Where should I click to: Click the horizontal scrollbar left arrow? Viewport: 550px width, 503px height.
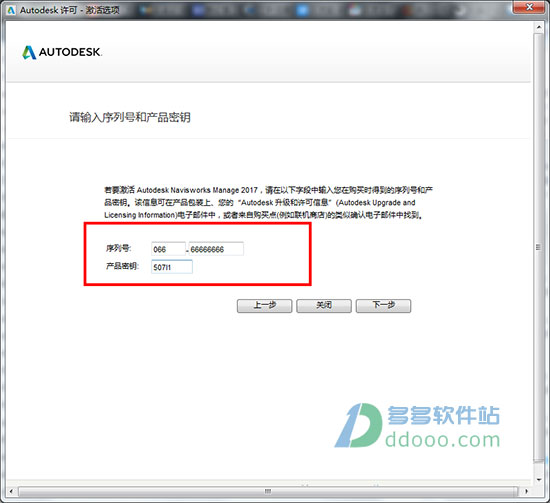tap(11, 491)
